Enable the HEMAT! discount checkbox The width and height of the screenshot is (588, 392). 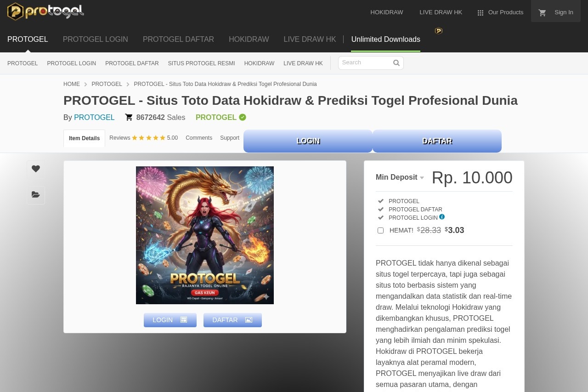(380, 230)
